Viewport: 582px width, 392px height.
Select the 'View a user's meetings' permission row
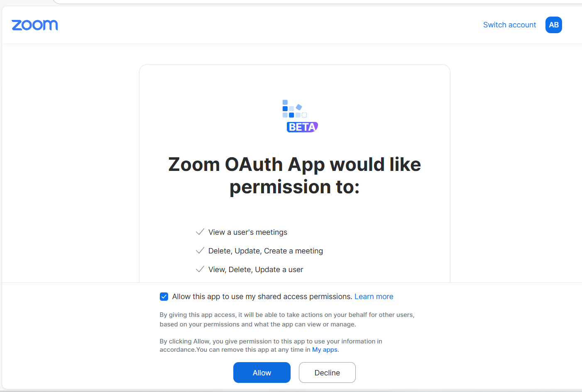click(247, 232)
